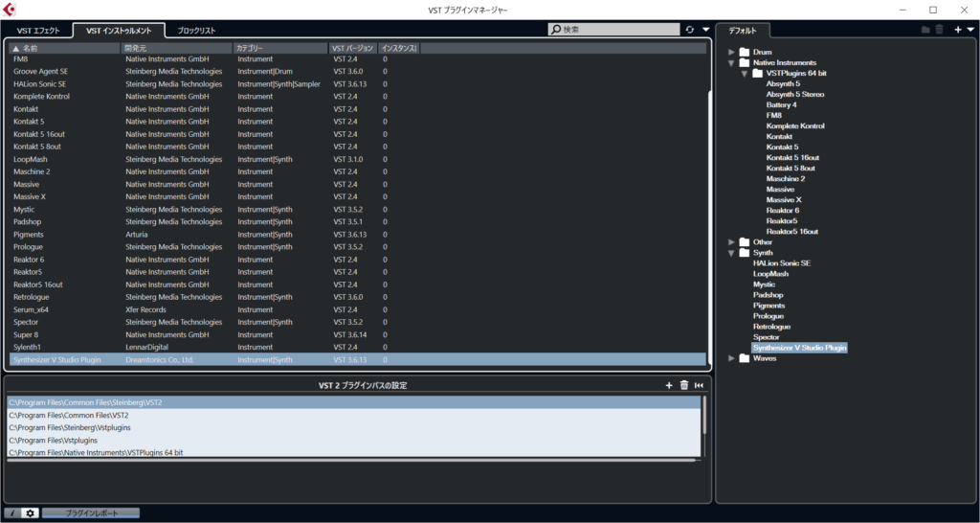The height and width of the screenshot is (523, 980).
Task: Open the collection options arrow beside the plus icon
Action: [x=970, y=30]
